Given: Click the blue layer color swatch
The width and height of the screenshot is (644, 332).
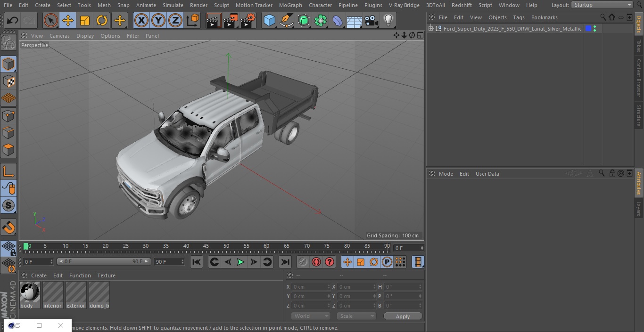Looking at the screenshot, I should click(588, 29).
